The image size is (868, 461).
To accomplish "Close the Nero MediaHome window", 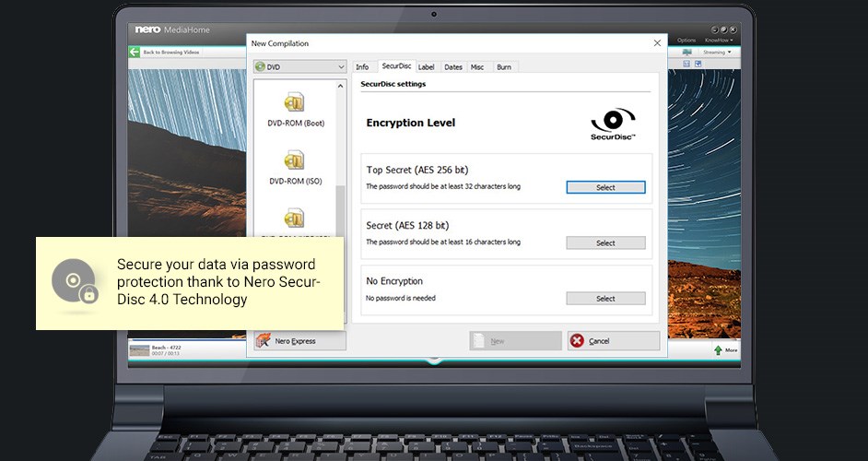I will pos(733,30).
